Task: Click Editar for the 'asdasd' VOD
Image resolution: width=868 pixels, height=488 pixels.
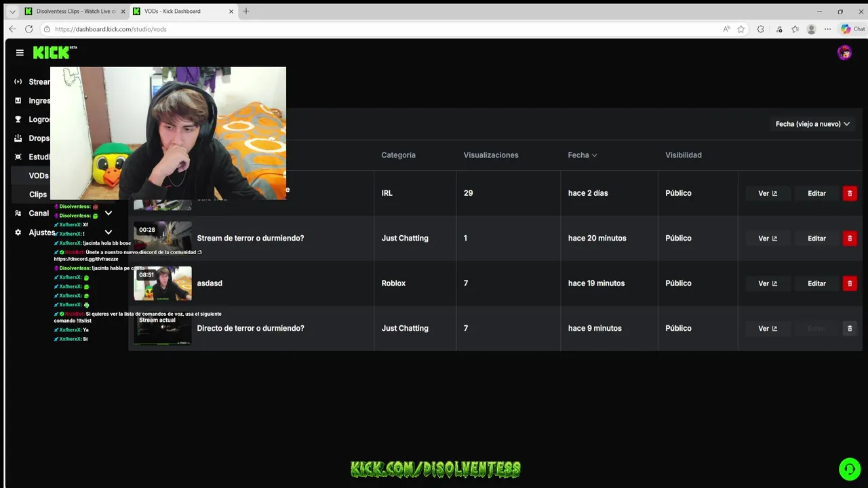Action: [816, 283]
